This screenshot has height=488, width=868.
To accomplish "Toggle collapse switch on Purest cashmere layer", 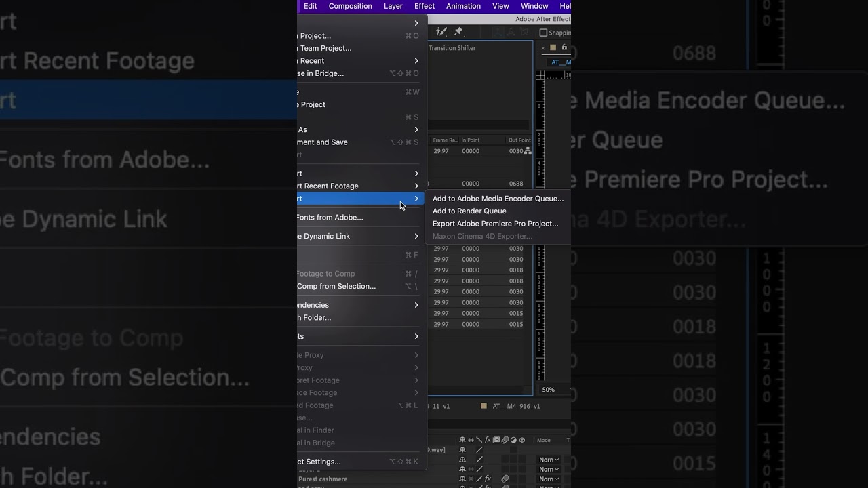I will [x=471, y=479].
